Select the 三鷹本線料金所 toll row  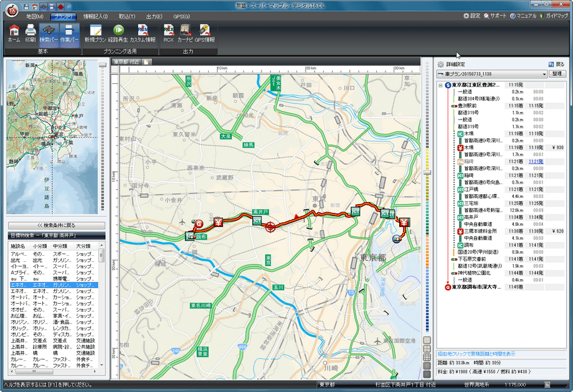(511, 231)
